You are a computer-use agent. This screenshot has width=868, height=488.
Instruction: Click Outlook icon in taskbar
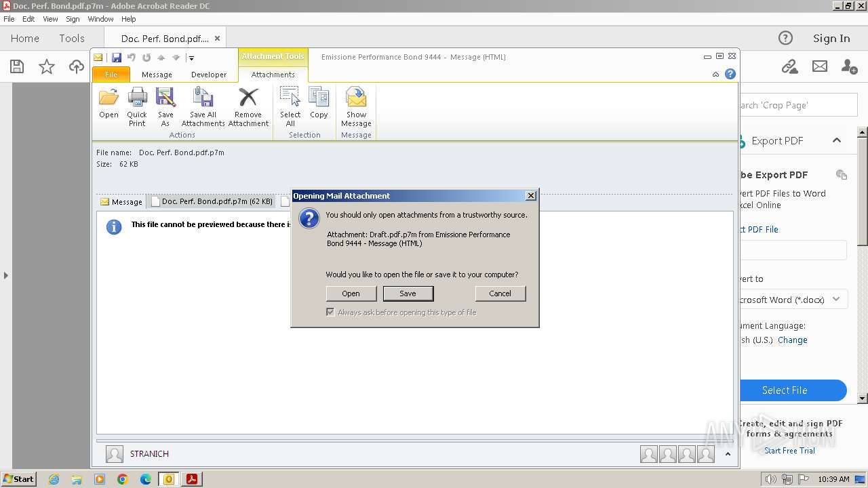(x=169, y=479)
